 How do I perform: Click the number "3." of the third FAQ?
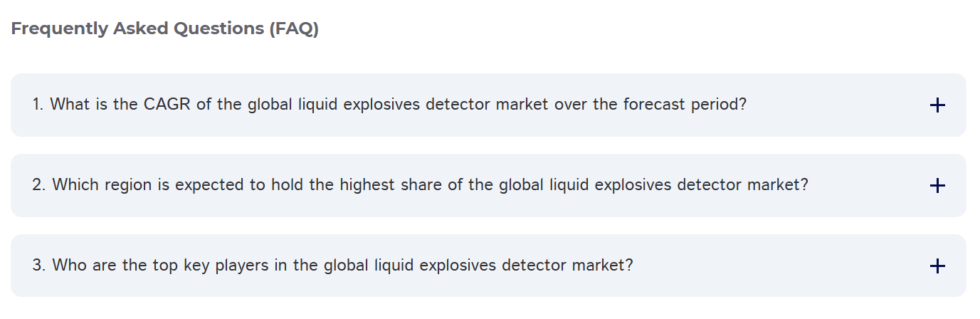coord(39,266)
